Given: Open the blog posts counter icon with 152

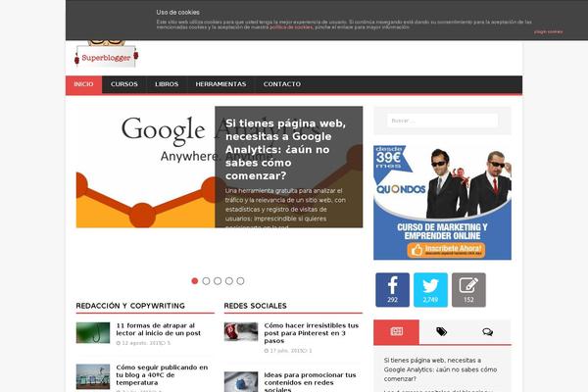Looking at the screenshot, I should (468, 290).
